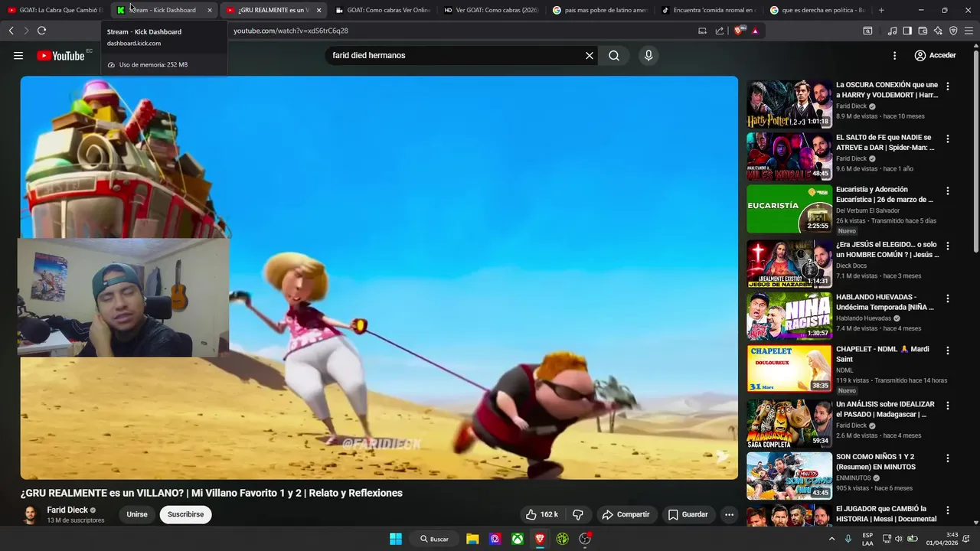980x551 pixels.
Task: Open File Explorer from the taskbar
Action: tap(472, 539)
